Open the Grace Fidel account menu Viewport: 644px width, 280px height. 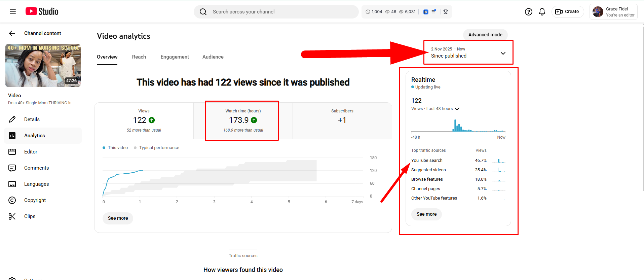[613, 12]
